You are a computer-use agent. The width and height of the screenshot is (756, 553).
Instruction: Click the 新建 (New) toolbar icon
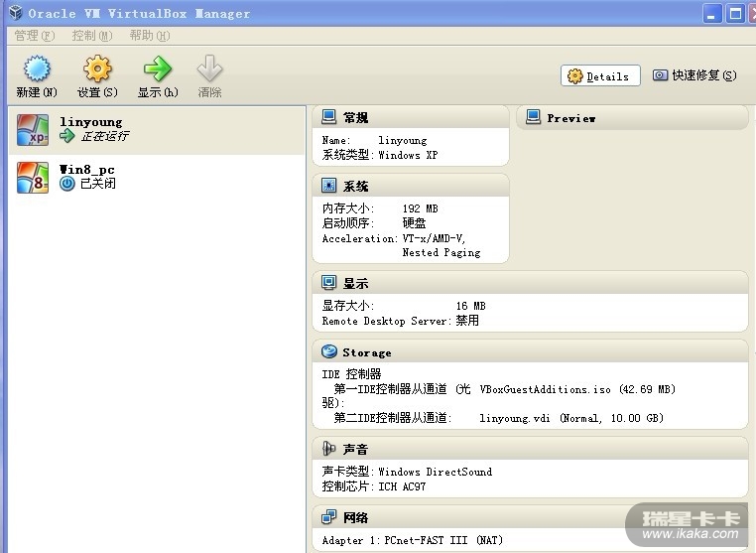point(37,69)
